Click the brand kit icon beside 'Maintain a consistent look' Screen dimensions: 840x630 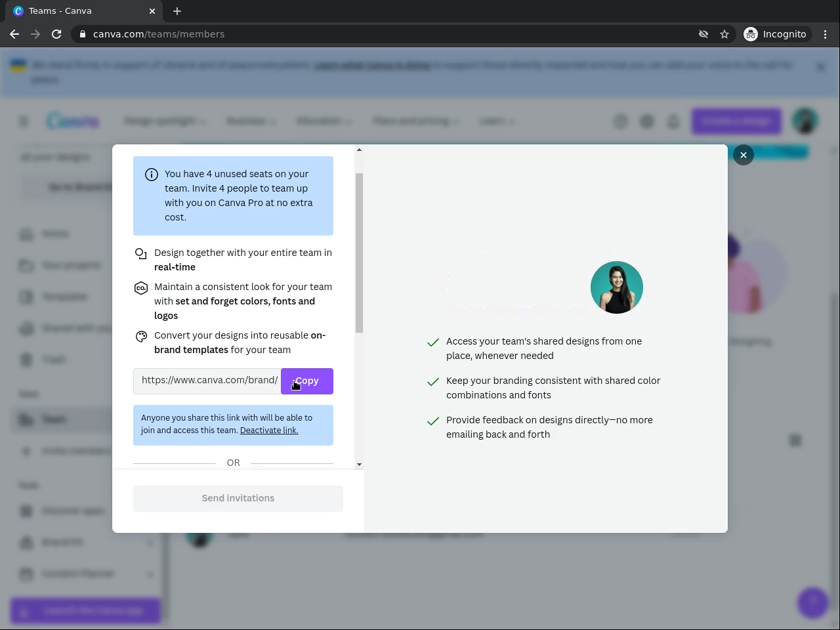140,288
